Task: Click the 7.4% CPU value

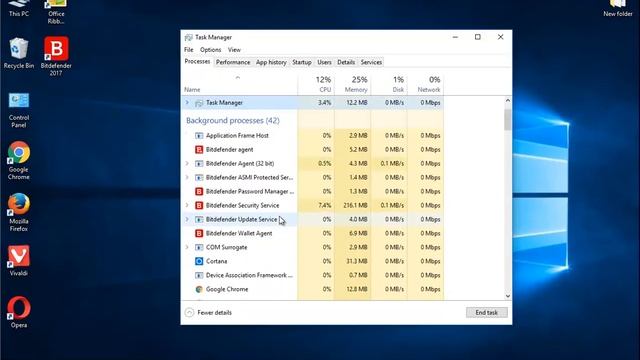Action: pos(325,205)
